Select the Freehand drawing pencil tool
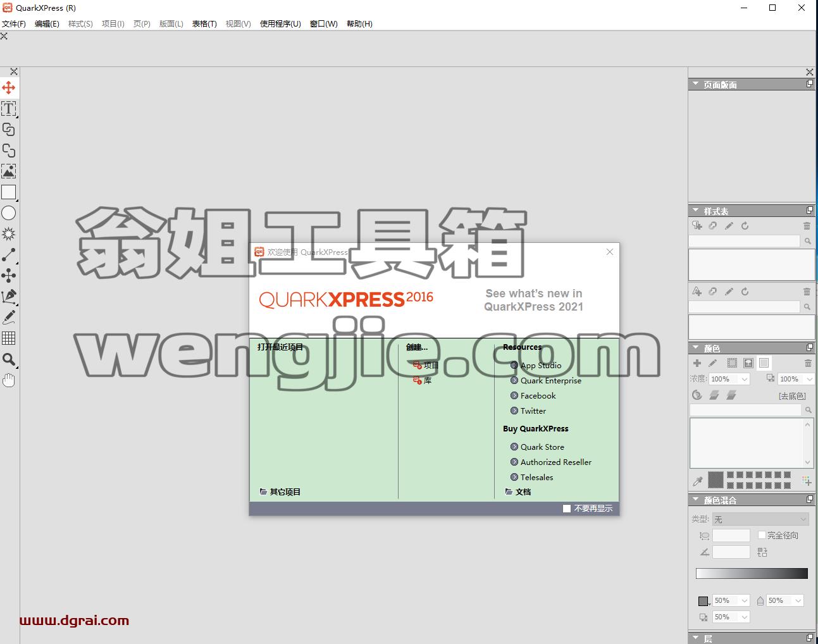Image resolution: width=818 pixels, height=644 pixels. point(9,317)
